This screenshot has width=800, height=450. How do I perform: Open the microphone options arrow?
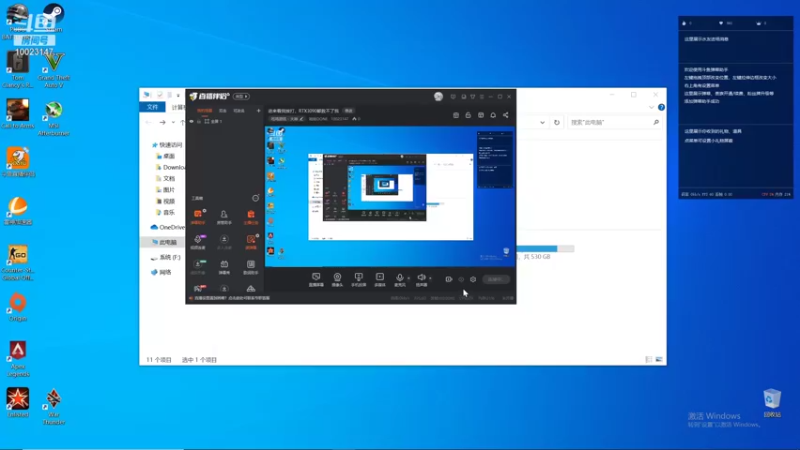(408, 278)
